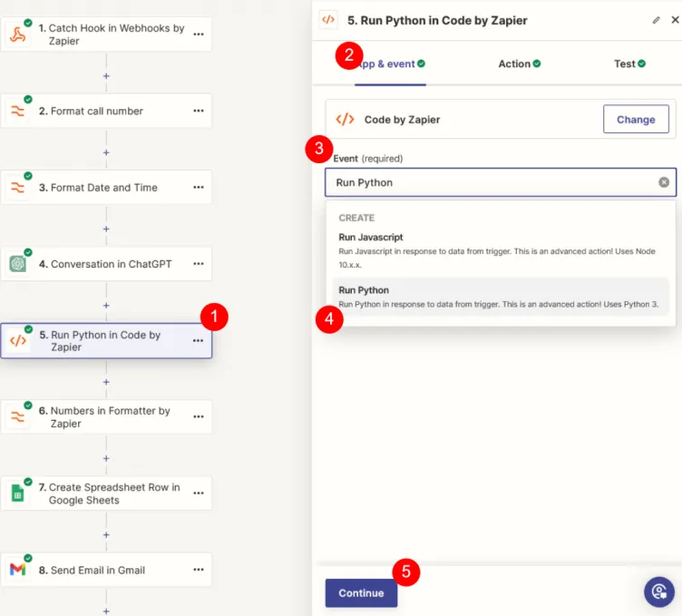The width and height of the screenshot is (682, 616).
Task: Open step 4 Conversation in ChatGPT
Action: 106,264
